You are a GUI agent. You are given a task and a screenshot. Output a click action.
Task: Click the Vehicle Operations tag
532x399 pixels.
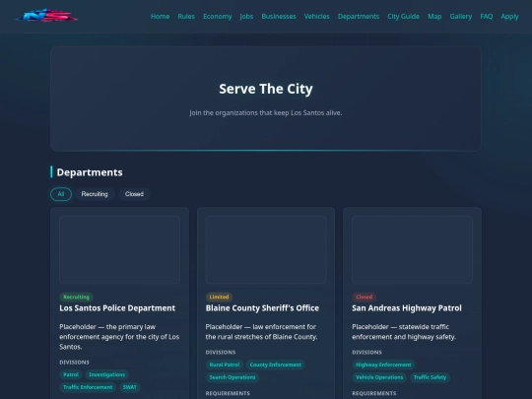[379, 377]
